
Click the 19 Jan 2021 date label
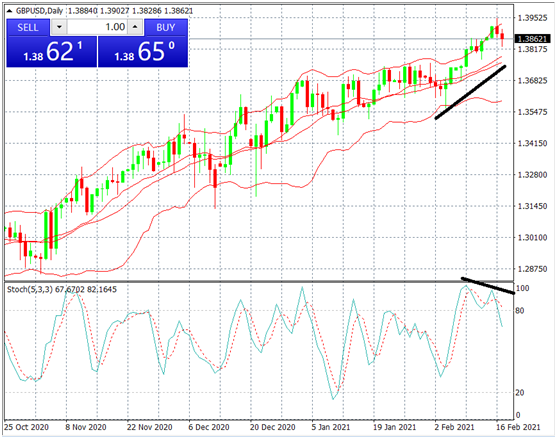point(394,427)
